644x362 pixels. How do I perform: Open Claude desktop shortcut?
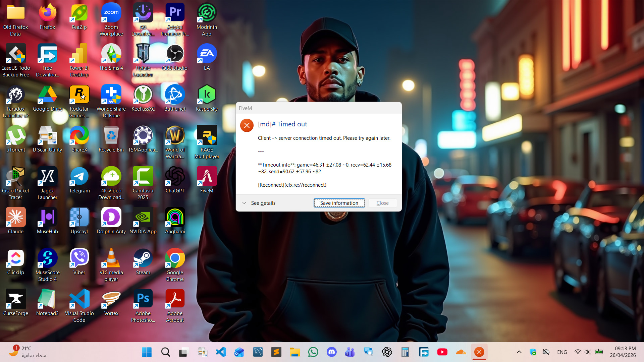click(15, 221)
